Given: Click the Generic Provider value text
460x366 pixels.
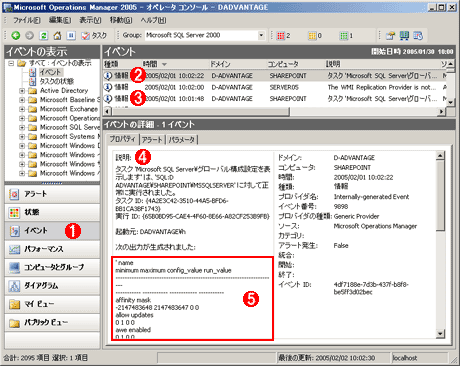Looking at the screenshot, I should coord(356,216).
